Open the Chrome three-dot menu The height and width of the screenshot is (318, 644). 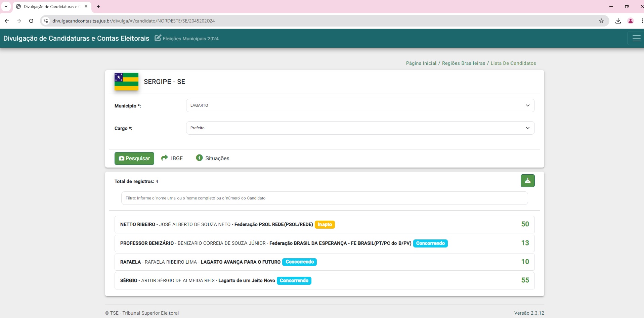click(642, 21)
